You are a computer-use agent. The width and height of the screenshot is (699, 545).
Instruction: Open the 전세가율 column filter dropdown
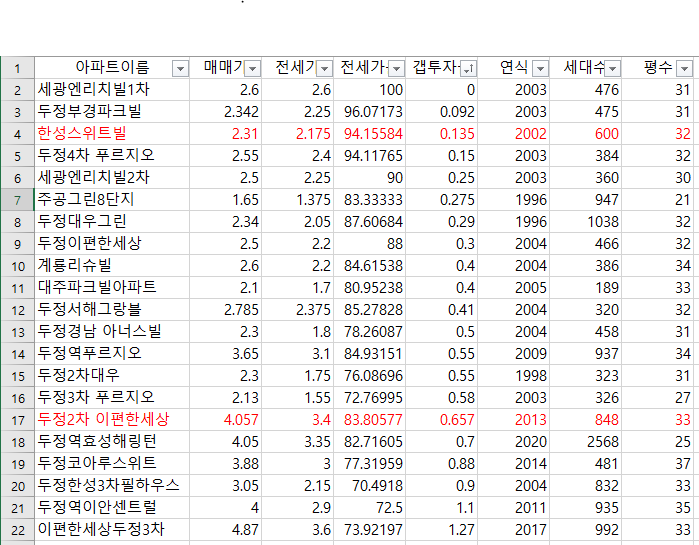pos(396,69)
